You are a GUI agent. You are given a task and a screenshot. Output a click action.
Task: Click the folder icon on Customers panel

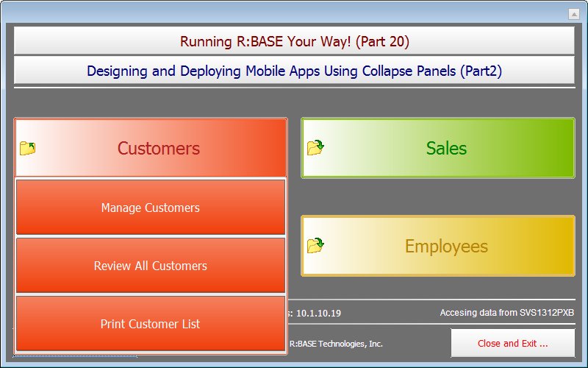pyautogui.click(x=28, y=149)
